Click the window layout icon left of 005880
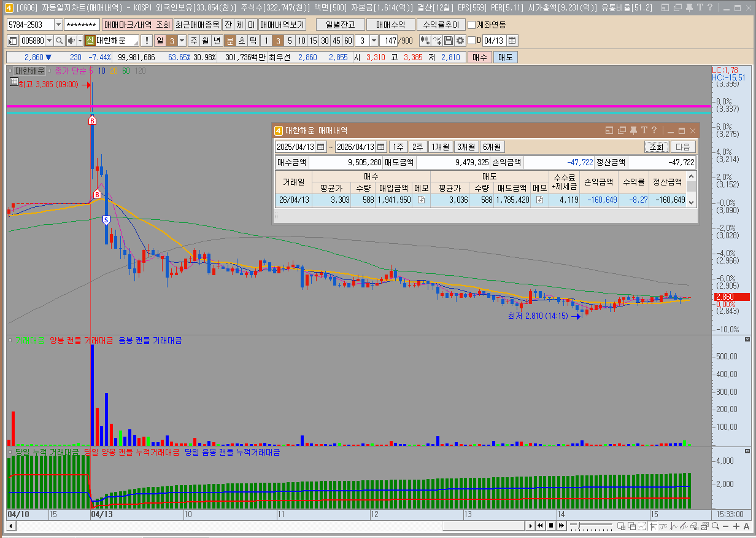The image size is (756, 538). [x=12, y=41]
